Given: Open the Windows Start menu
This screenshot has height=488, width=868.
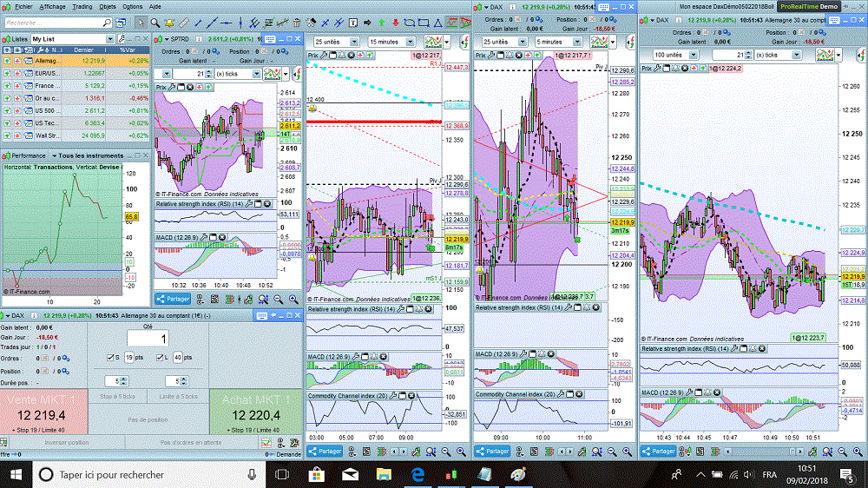Looking at the screenshot, I should click(x=16, y=475).
